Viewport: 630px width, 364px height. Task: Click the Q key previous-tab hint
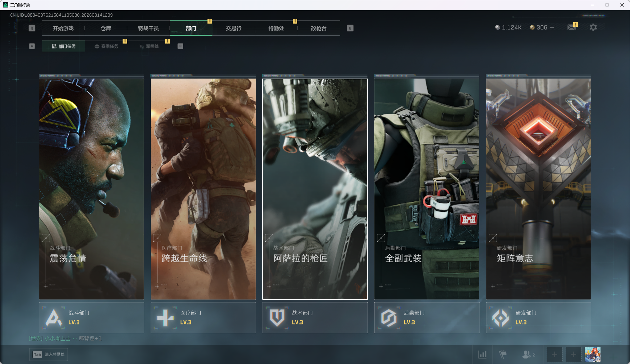[32, 28]
